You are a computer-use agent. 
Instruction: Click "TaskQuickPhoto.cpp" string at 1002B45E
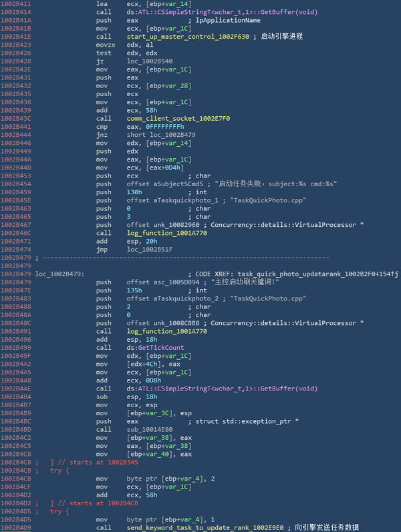tap(268, 200)
